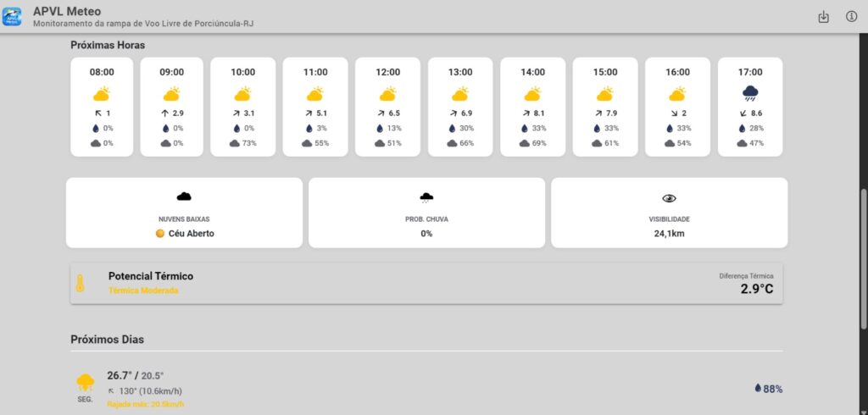
Task: Open the 15:00 hourly forecast card
Action: (x=605, y=107)
